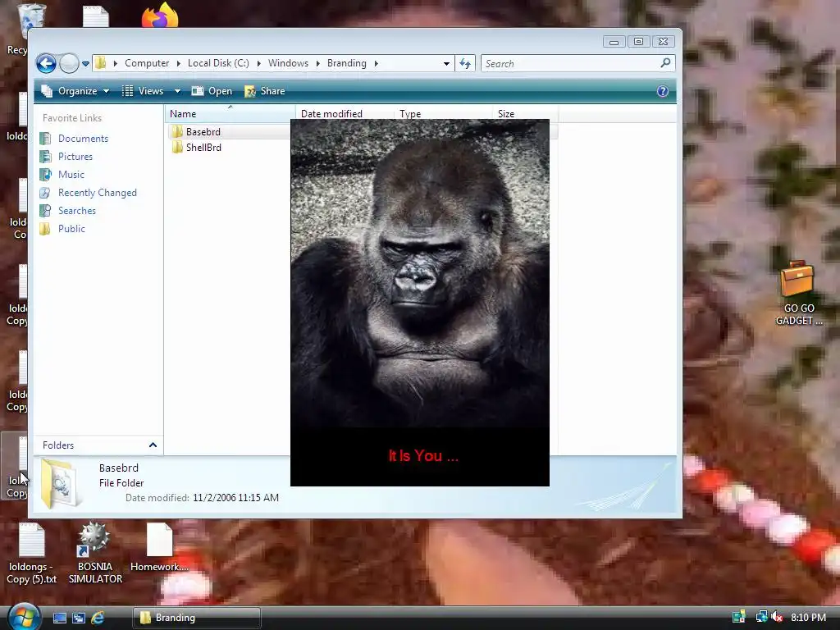Go back with the Back arrow button

click(46, 64)
